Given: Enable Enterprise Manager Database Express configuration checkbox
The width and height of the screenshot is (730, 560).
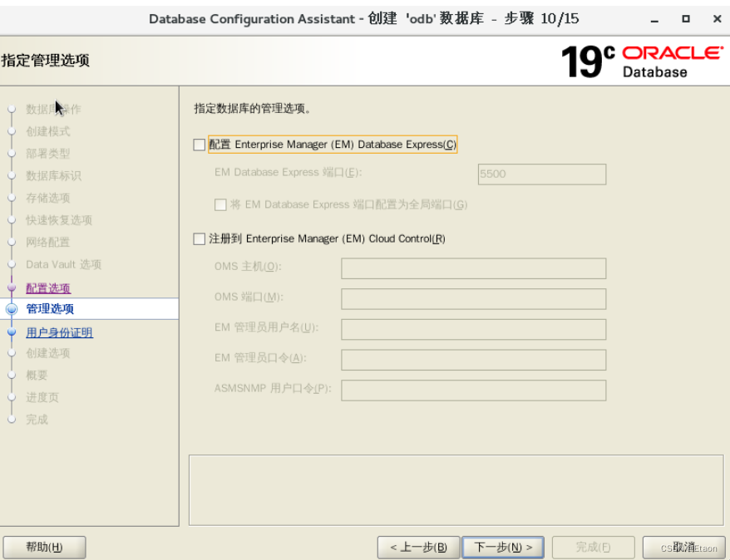Looking at the screenshot, I should (x=200, y=145).
